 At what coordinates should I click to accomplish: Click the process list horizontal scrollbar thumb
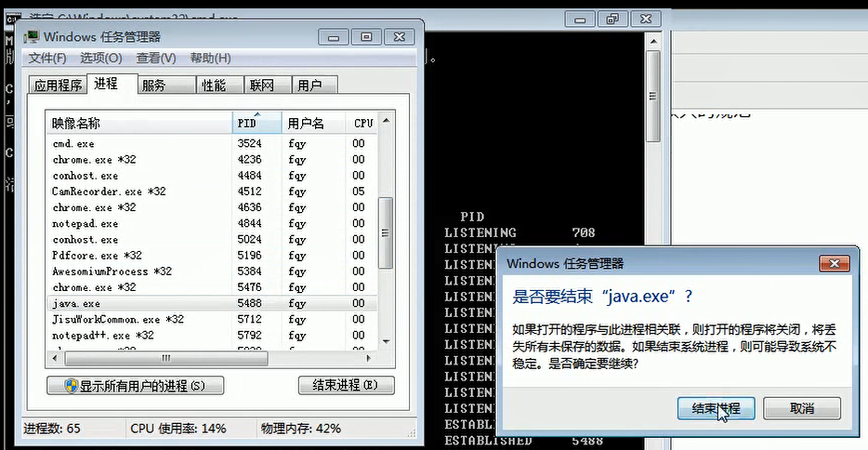166,358
